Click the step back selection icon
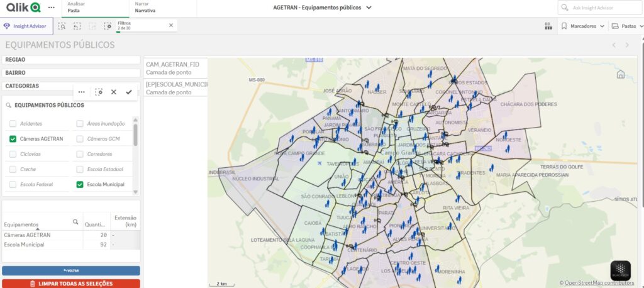This screenshot has height=288, width=644. pos(77,26)
